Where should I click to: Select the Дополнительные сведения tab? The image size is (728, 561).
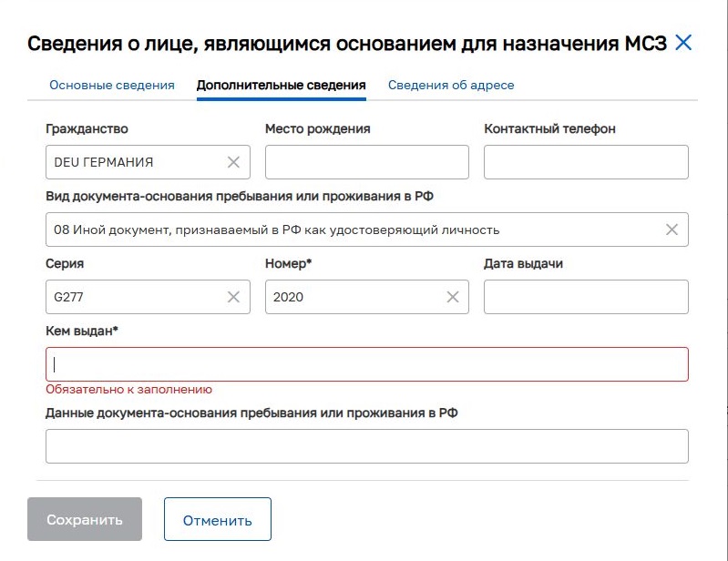(281, 85)
